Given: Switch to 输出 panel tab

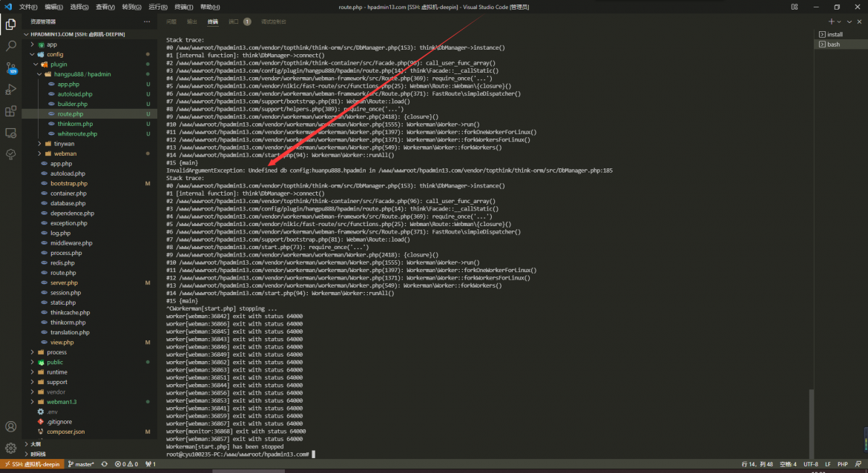Looking at the screenshot, I should pyautogui.click(x=192, y=21).
